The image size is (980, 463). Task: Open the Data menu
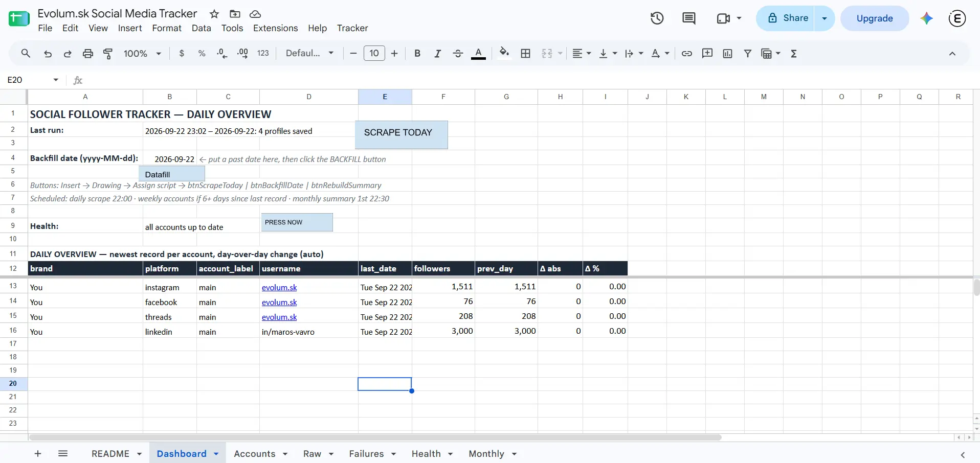pyautogui.click(x=202, y=28)
